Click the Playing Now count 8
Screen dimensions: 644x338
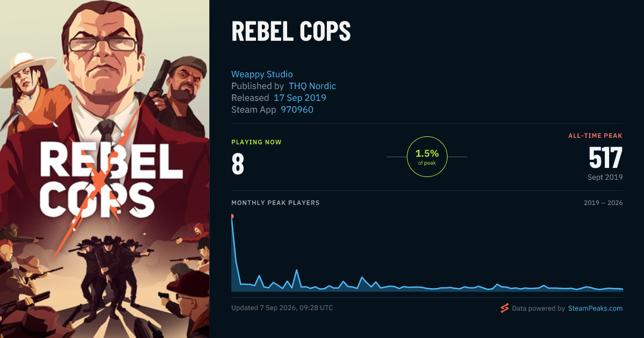coord(238,165)
